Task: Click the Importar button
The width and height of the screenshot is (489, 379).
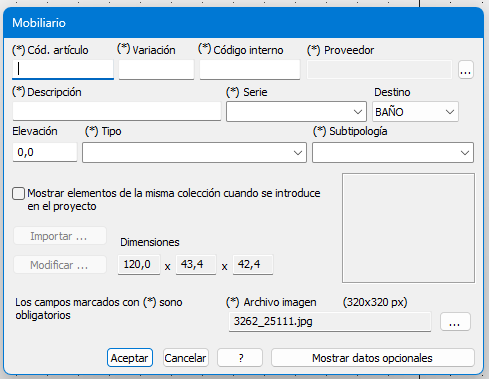Action: click(x=60, y=236)
